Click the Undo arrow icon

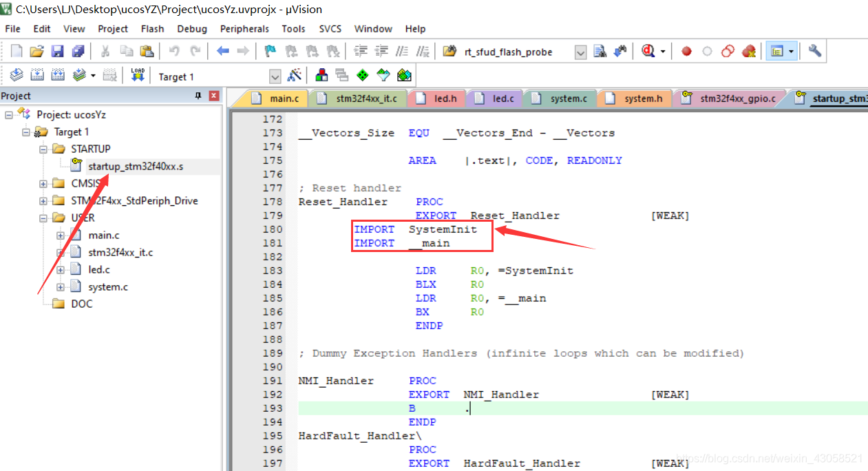coord(174,51)
